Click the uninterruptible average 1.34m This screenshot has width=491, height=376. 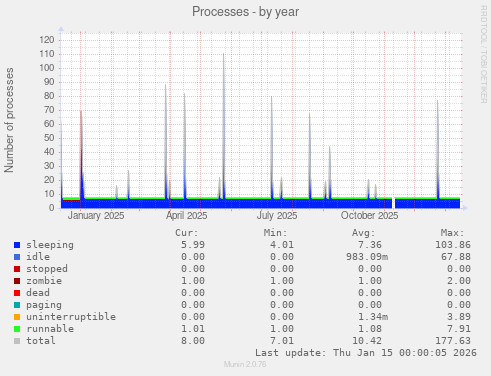373,317
